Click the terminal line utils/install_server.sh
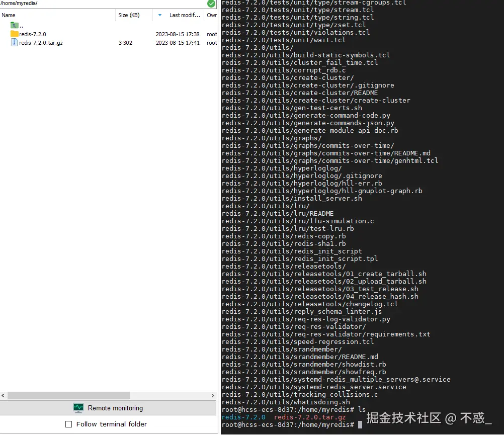 292,199
